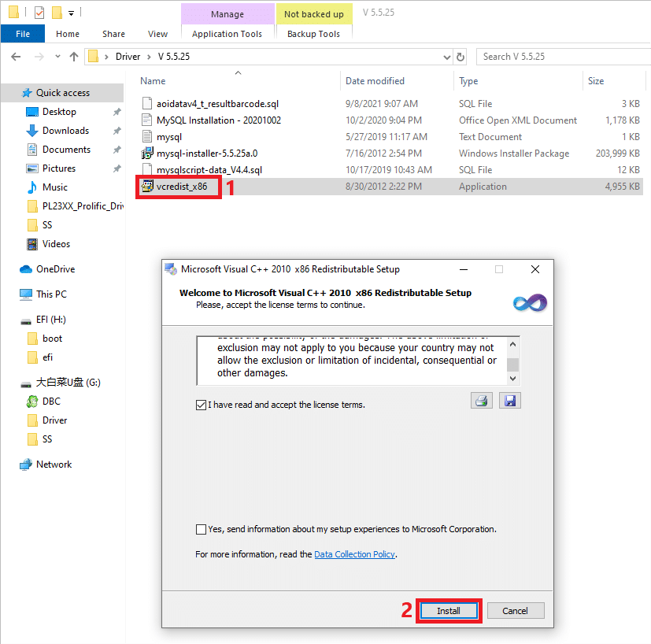The image size is (651, 644).
Task: Open the Application Tools tab
Action: point(227,34)
